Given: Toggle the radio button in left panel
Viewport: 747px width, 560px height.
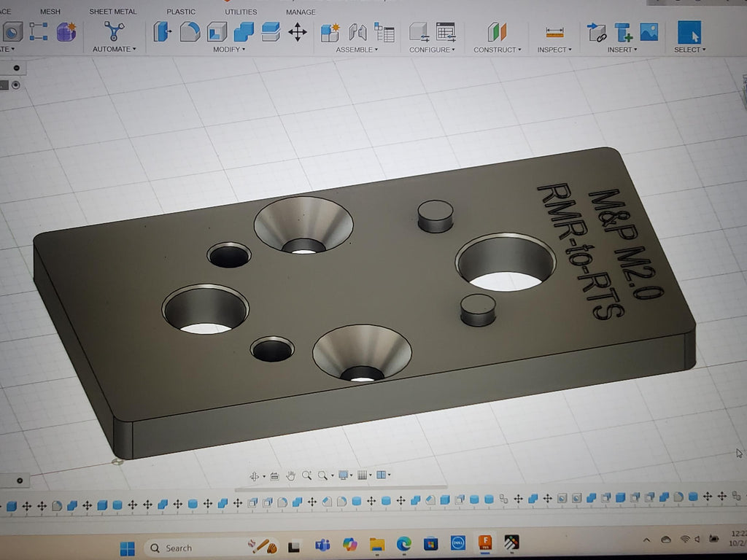Looking at the screenshot, I should click(x=15, y=85).
